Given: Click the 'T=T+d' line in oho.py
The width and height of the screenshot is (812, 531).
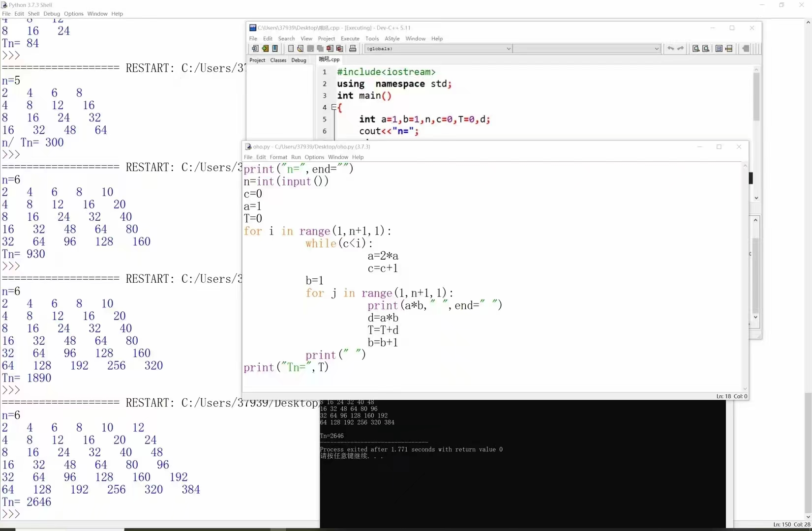Looking at the screenshot, I should pyautogui.click(x=383, y=330).
